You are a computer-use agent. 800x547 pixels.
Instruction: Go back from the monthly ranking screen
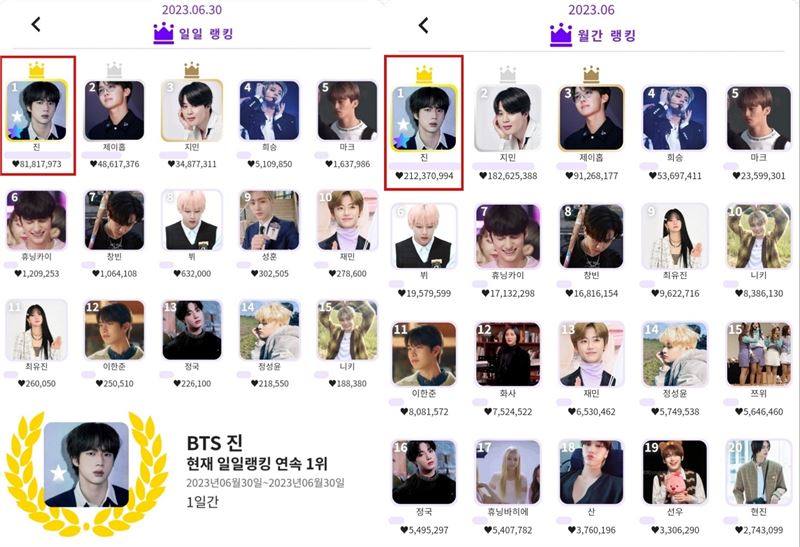pos(423,25)
